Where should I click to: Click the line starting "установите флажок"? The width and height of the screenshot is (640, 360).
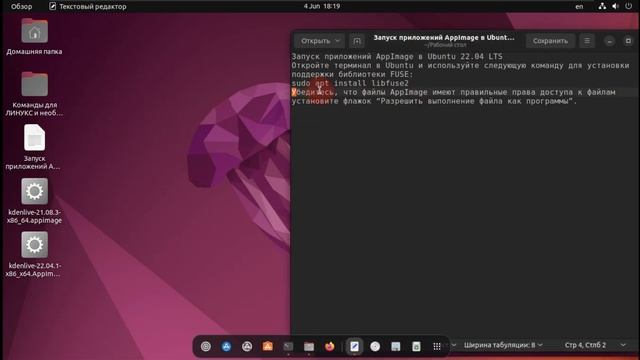[434, 101]
